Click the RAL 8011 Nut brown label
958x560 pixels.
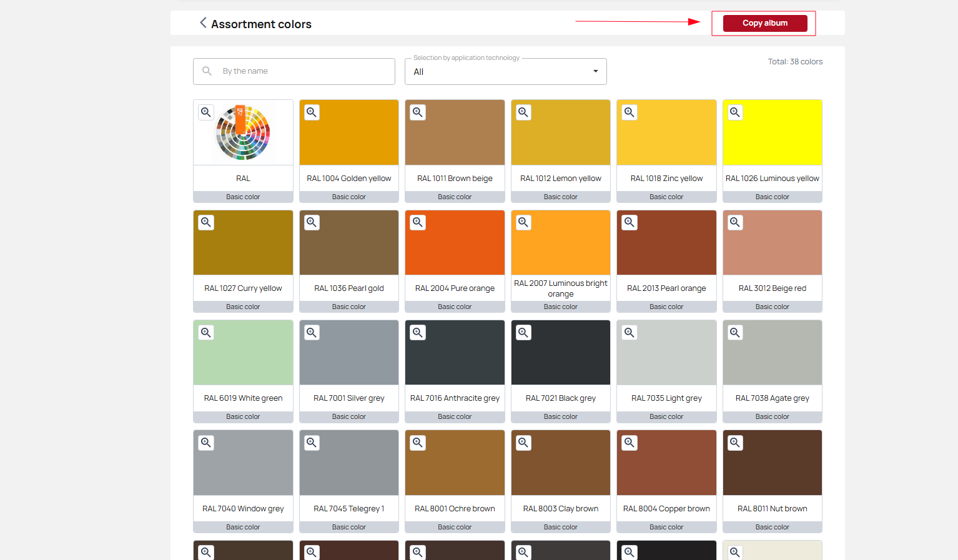tap(773, 509)
